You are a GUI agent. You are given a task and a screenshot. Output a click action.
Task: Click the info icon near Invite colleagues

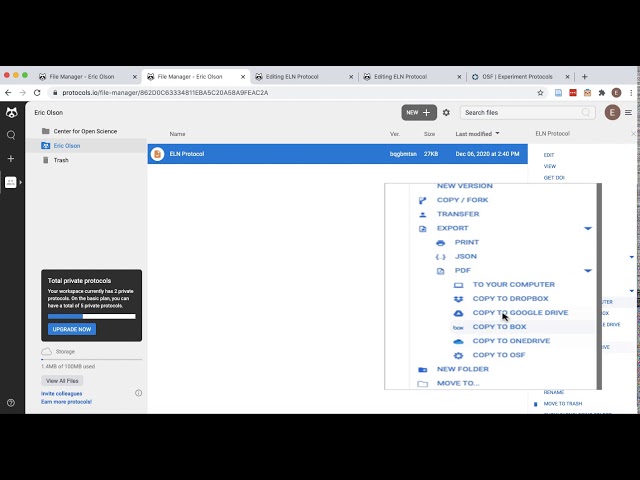[138, 393]
